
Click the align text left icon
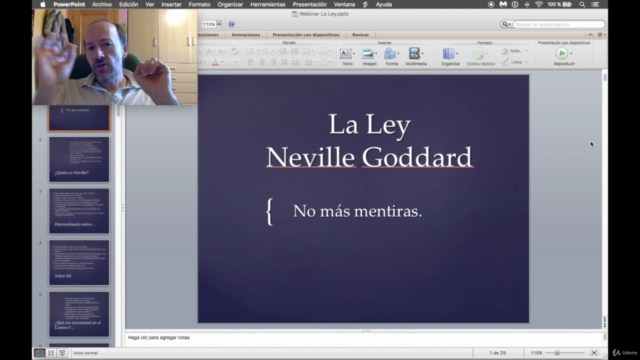(x=250, y=62)
